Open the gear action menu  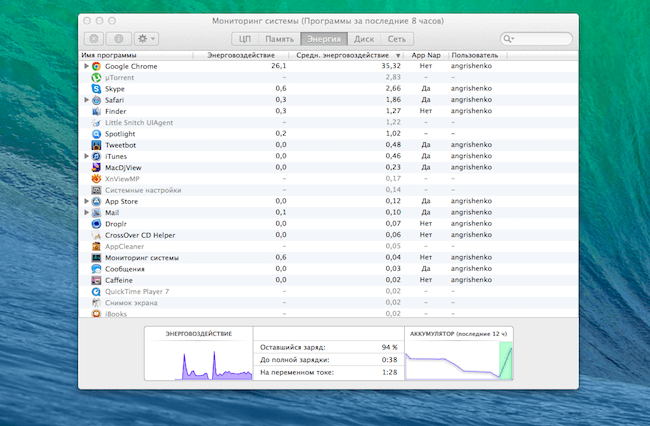click(x=146, y=39)
